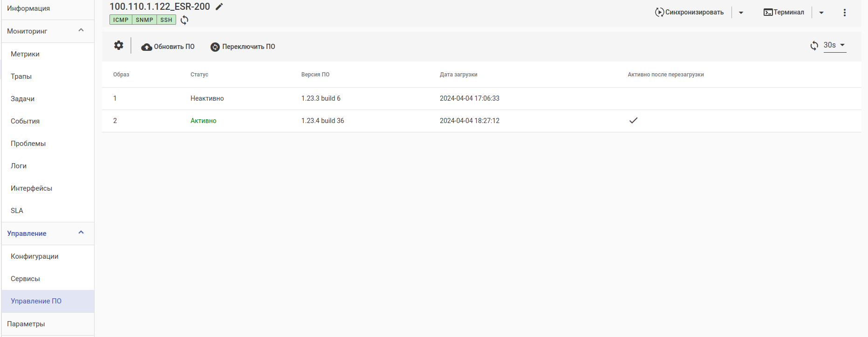
Task: Open the three-dot more options menu
Action: [844, 13]
